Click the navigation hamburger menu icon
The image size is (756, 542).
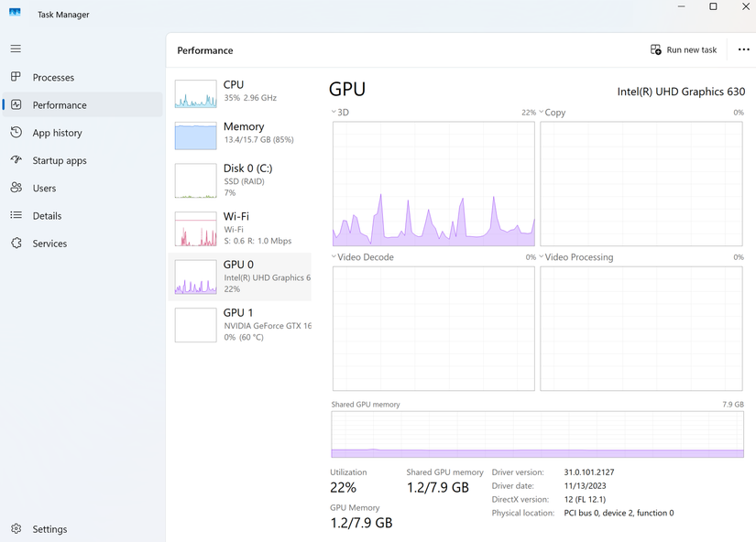[x=16, y=49]
